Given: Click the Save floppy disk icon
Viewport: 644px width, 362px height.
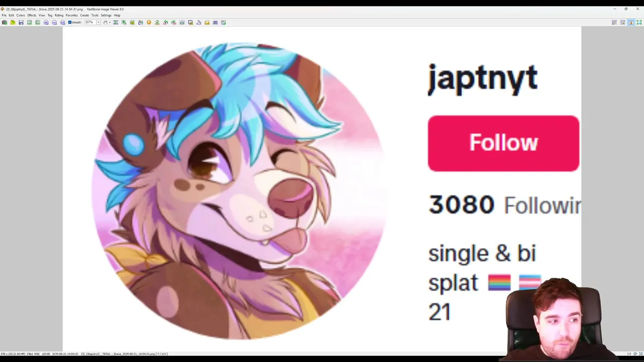Looking at the screenshot, I should [21, 22].
